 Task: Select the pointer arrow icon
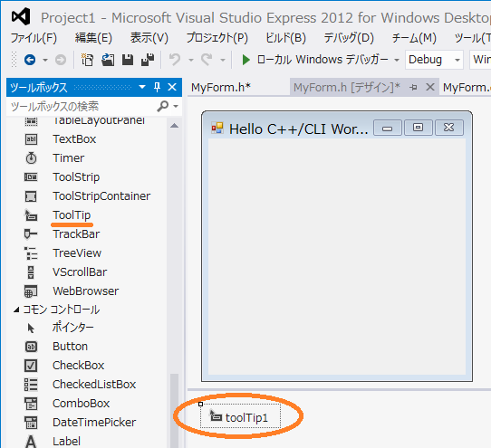coord(31,329)
